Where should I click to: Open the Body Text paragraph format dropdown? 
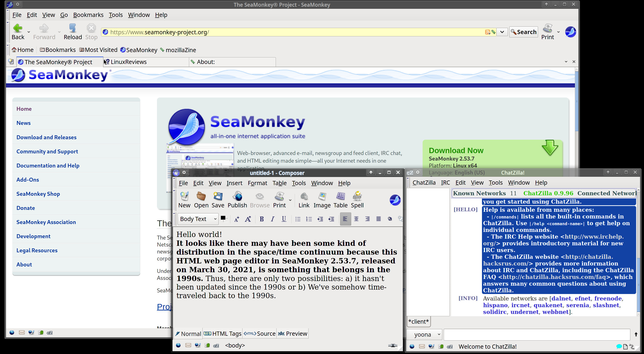click(x=198, y=219)
